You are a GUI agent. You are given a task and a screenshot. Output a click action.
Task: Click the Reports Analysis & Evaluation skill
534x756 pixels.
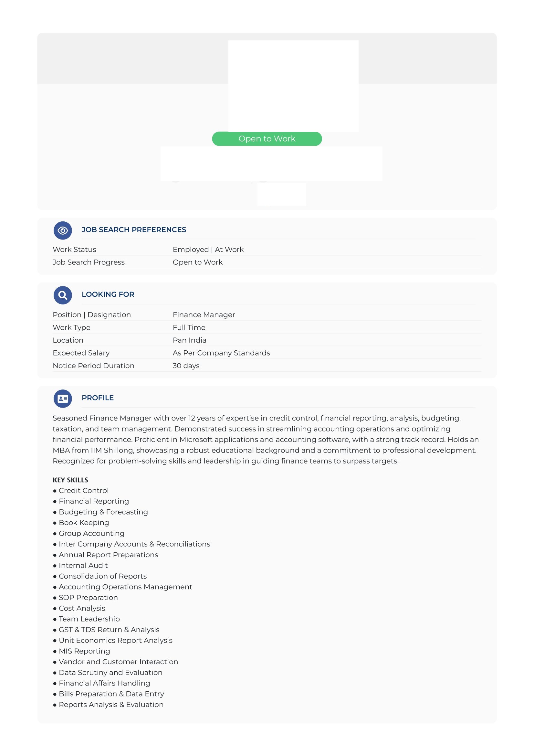pos(108,705)
